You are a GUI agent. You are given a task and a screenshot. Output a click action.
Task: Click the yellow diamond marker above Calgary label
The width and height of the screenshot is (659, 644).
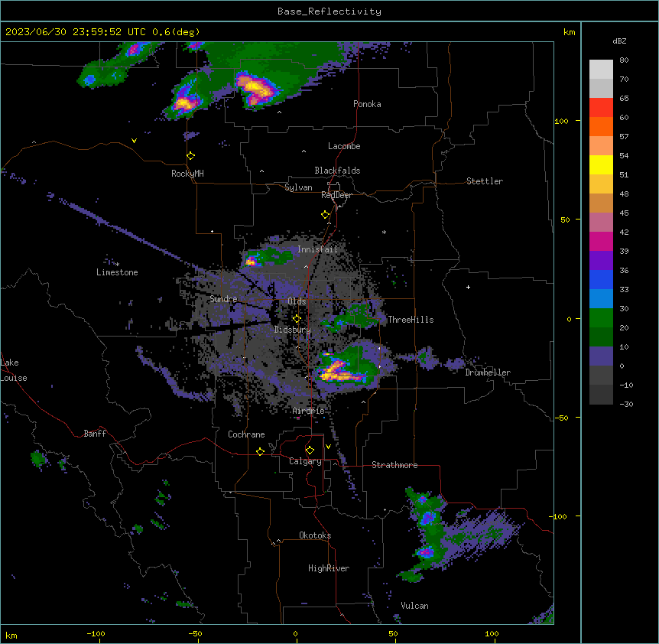(x=310, y=450)
